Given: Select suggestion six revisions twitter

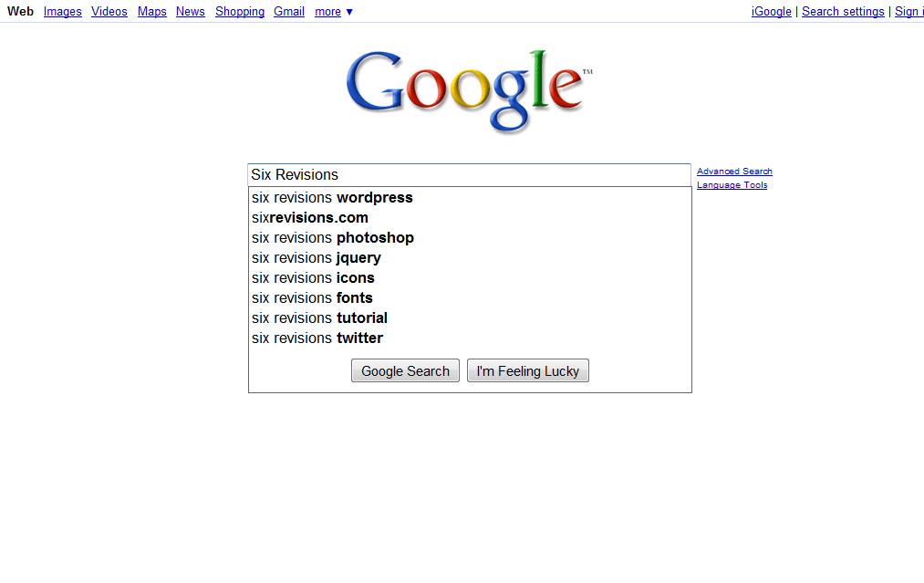Looking at the screenshot, I should pos(470,338).
